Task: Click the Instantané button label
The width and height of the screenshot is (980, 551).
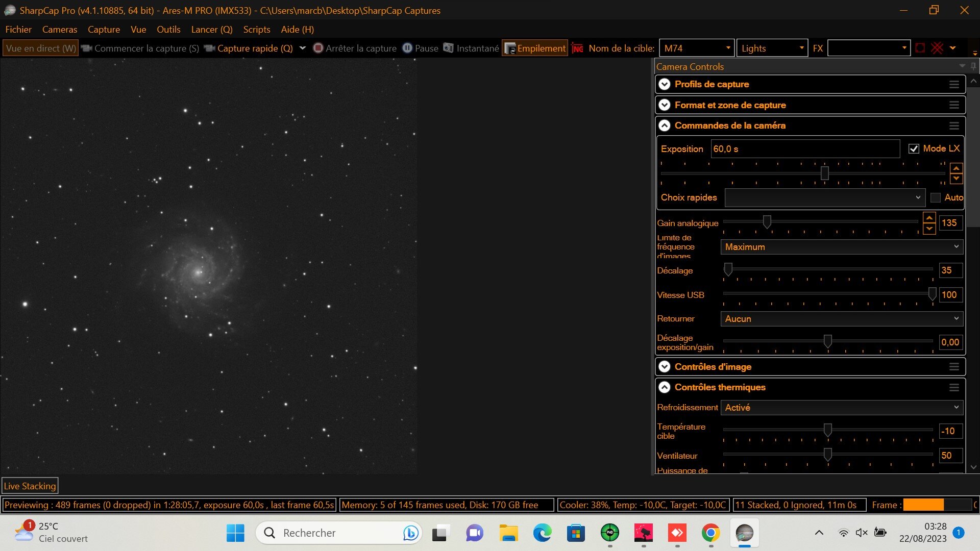Action: click(478, 48)
